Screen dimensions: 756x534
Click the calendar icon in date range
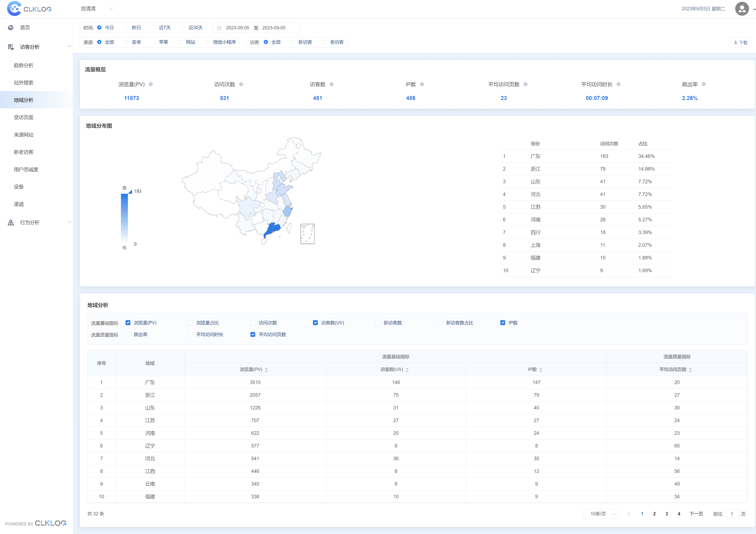219,28
